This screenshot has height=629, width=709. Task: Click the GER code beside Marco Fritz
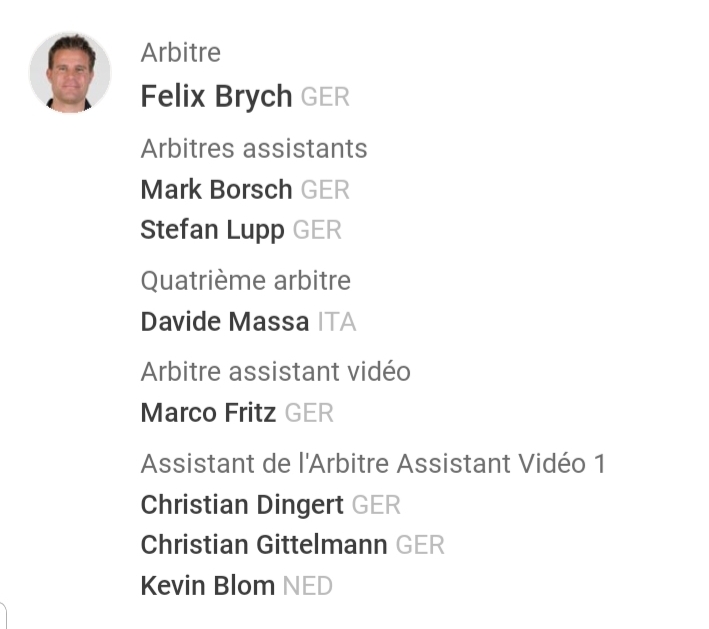tap(309, 413)
